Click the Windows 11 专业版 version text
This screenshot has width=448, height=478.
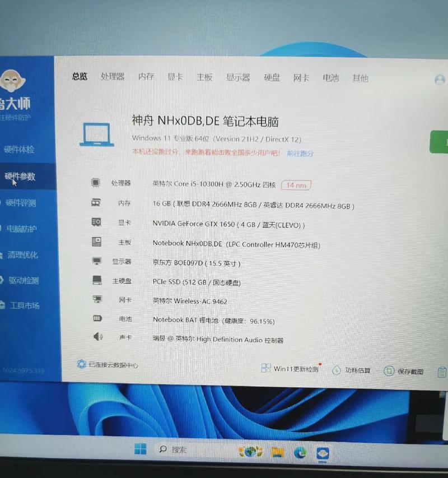point(217,139)
